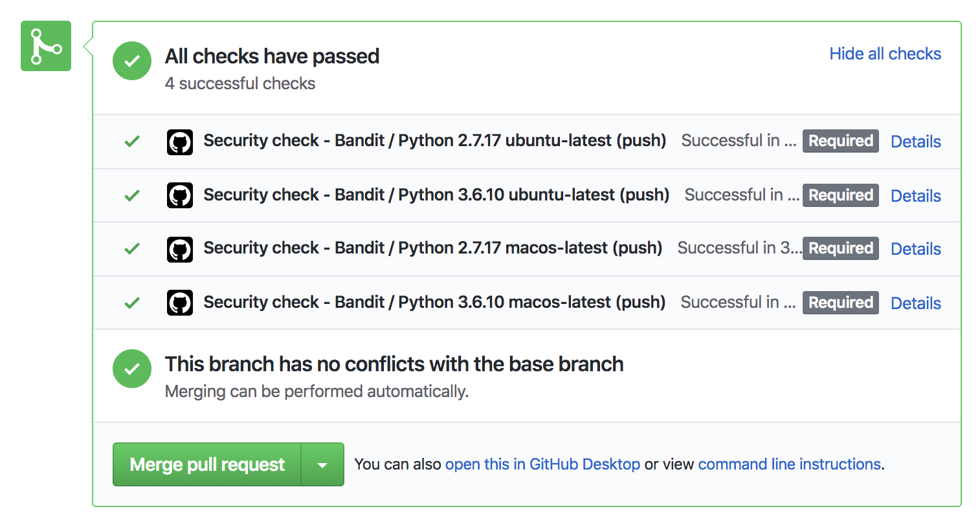Screen dimensions: 980x520
Task: Click 'Successful in' status of Python 3.6.10 ubuntu row
Action: coord(742,195)
